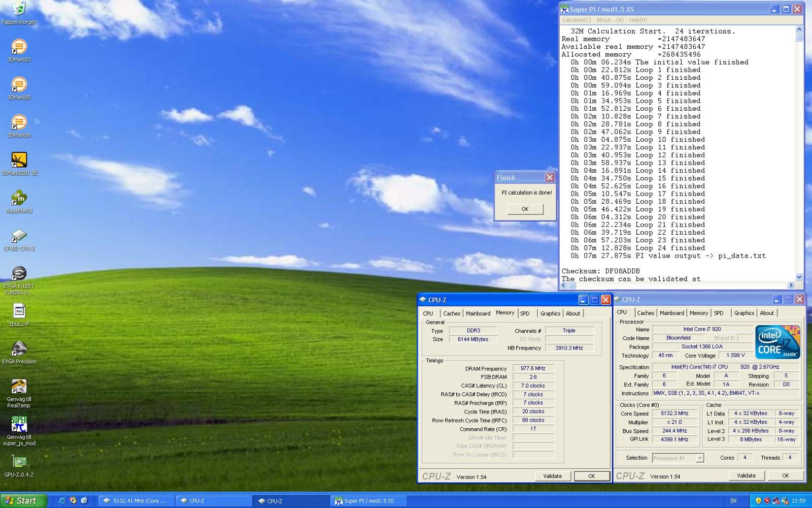Click the NB Frequency 3910.3 MHz field
The image size is (812, 508).
[569, 348]
